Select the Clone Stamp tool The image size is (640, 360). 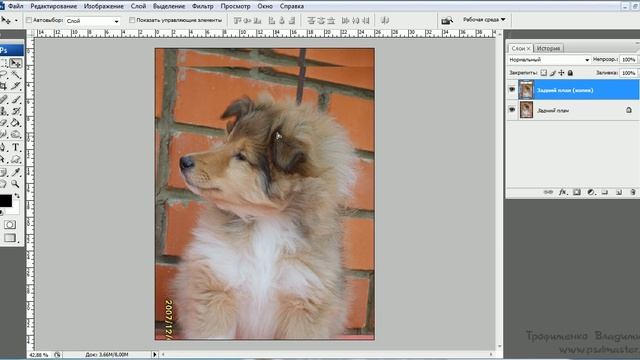tap(3, 111)
